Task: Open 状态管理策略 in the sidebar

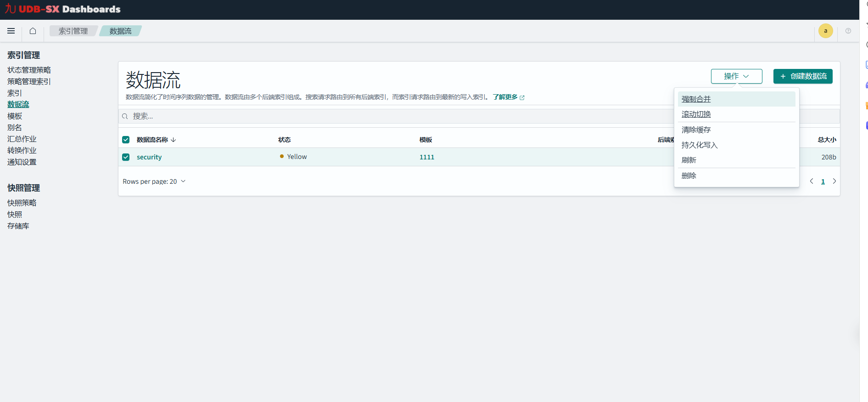Action: click(29, 70)
